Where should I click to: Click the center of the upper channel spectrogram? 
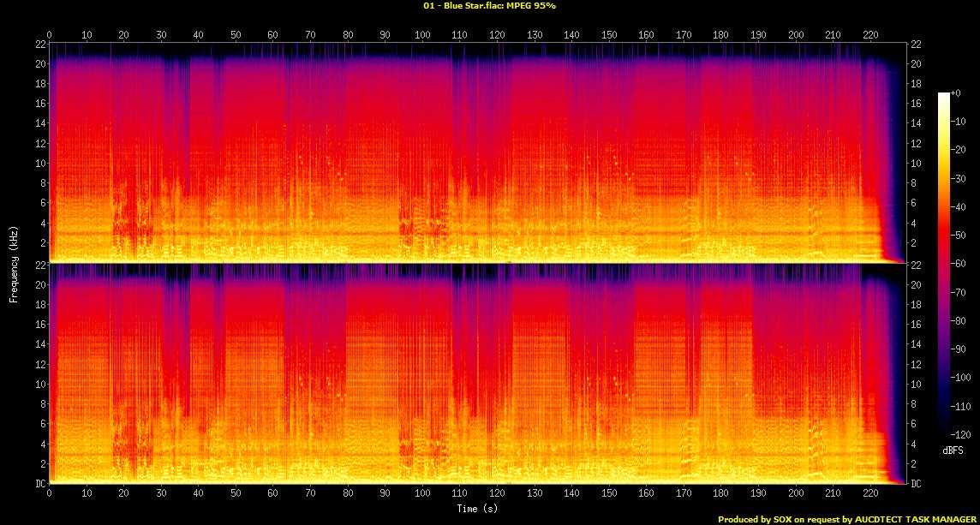(477, 152)
